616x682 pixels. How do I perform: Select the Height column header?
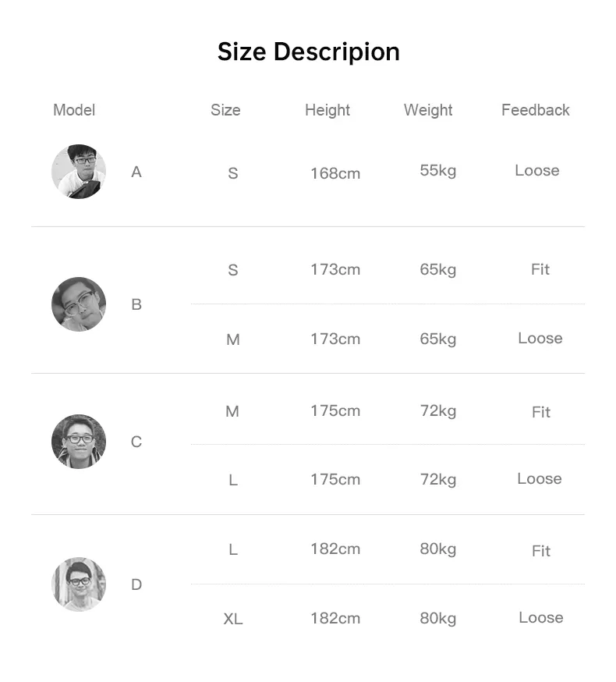pos(327,111)
